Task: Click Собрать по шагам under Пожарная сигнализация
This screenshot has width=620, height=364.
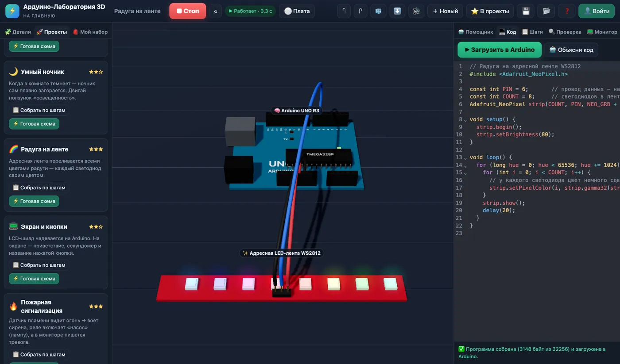Action: pyautogui.click(x=39, y=354)
